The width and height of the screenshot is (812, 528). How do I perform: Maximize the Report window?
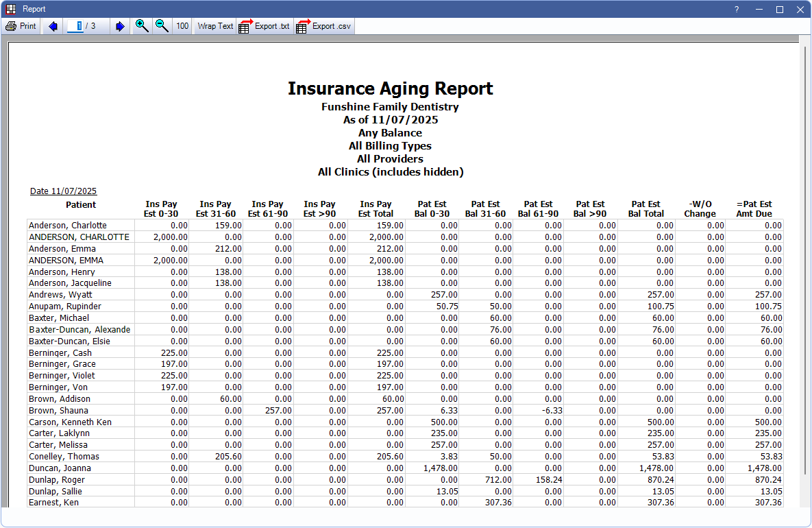[779, 9]
